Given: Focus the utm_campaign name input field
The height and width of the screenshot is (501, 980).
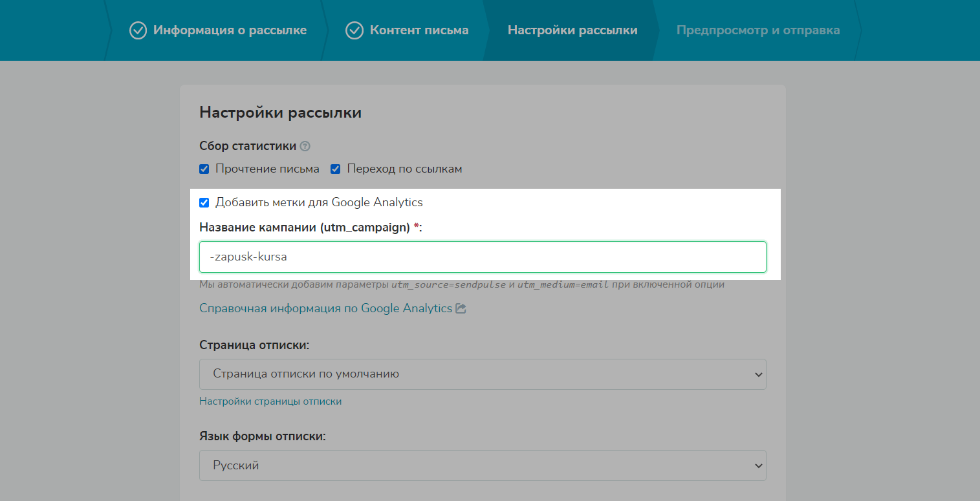Looking at the screenshot, I should point(482,257).
